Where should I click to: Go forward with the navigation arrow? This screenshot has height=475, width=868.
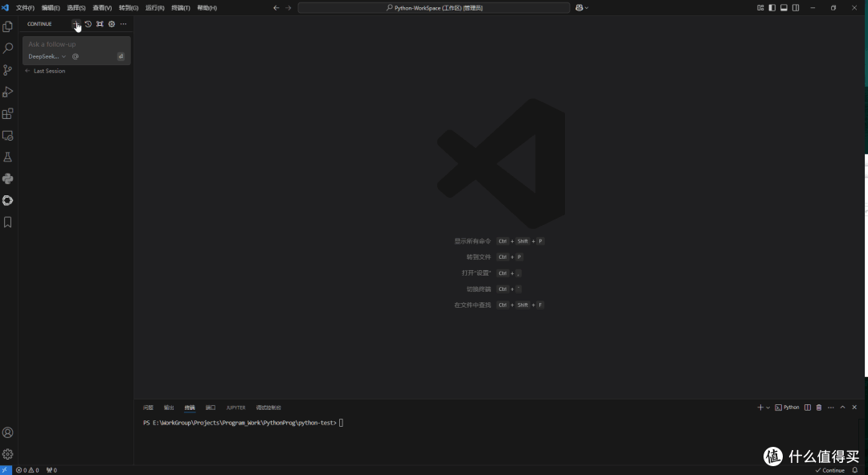289,8
